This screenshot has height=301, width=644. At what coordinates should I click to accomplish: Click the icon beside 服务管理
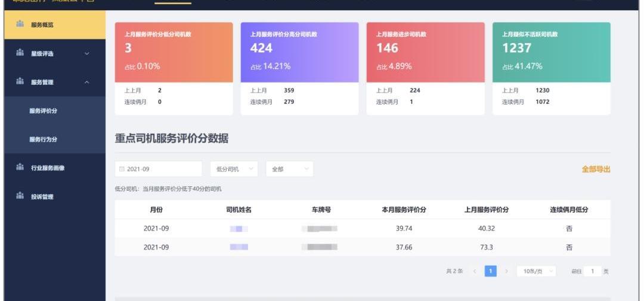20,82
